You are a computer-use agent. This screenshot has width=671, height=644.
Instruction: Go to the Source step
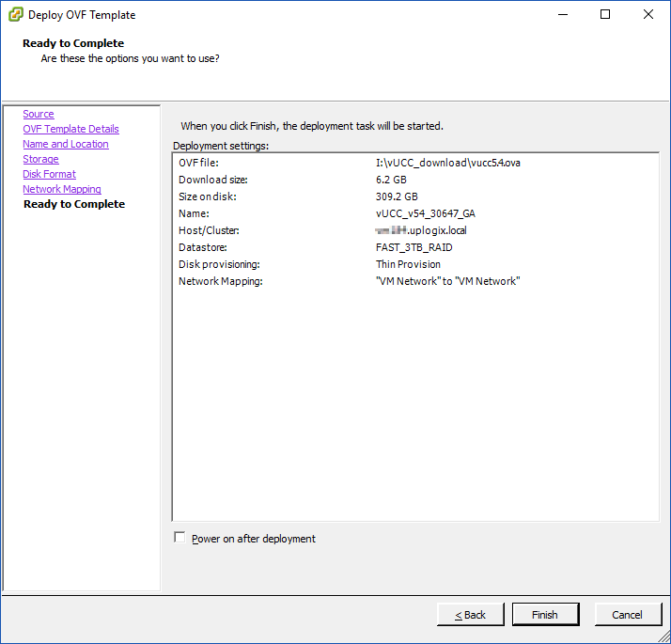(39, 114)
